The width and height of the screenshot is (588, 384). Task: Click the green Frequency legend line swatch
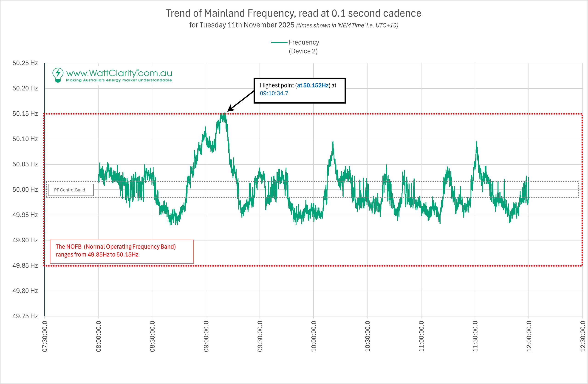pyautogui.click(x=279, y=42)
